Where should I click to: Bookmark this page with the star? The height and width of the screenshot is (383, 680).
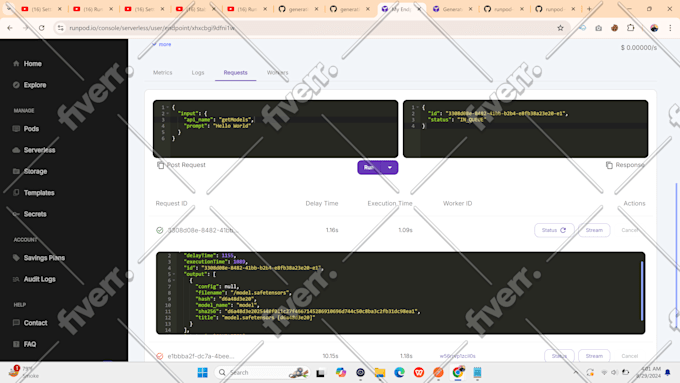(x=560, y=28)
